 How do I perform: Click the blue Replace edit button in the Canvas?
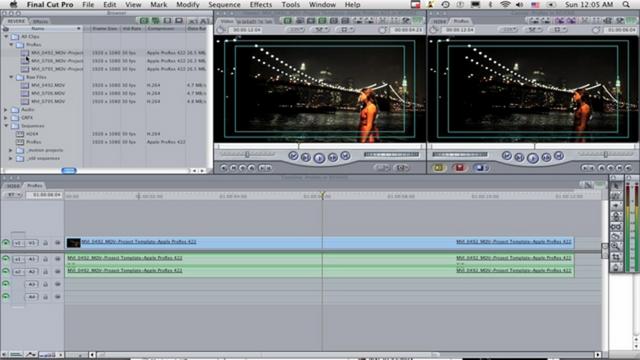click(480, 168)
